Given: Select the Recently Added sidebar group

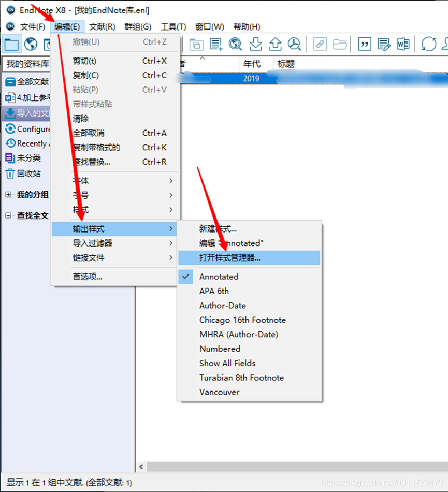Looking at the screenshot, I should click(27, 143).
